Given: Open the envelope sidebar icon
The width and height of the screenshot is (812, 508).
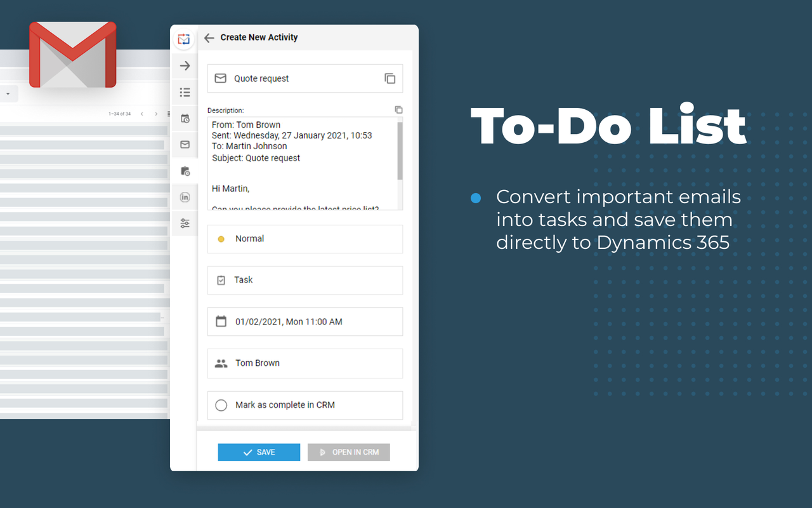Looking at the screenshot, I should pyautogui.click(x=185, y=145).
